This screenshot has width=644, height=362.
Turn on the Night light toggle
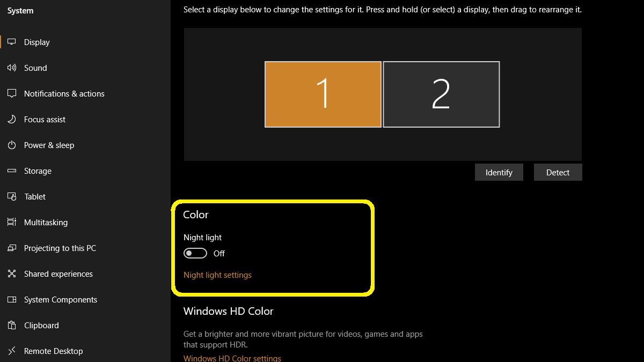[x=195, y=253]
